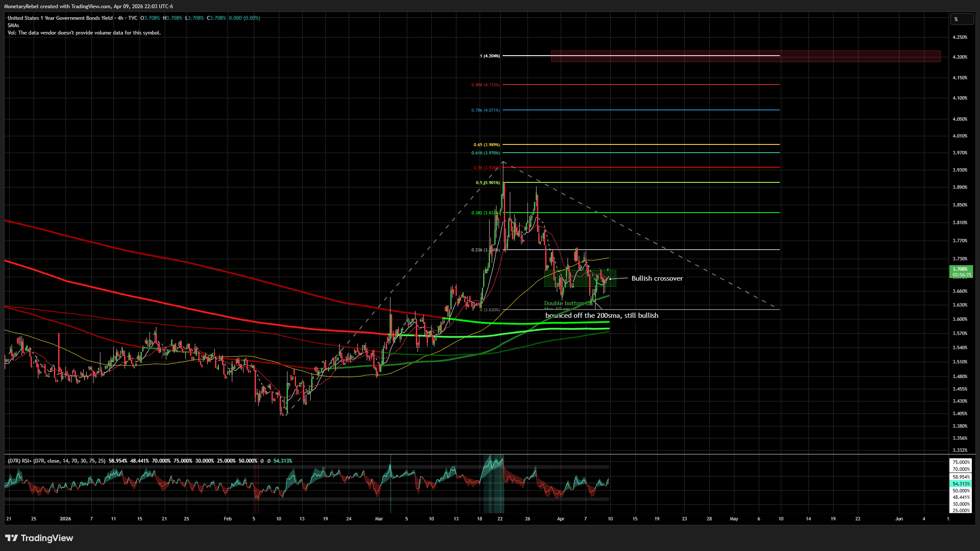This screenshot has width=980, height=551.
Task: Click the Vol data vendor notice
Action: point(84,33)
